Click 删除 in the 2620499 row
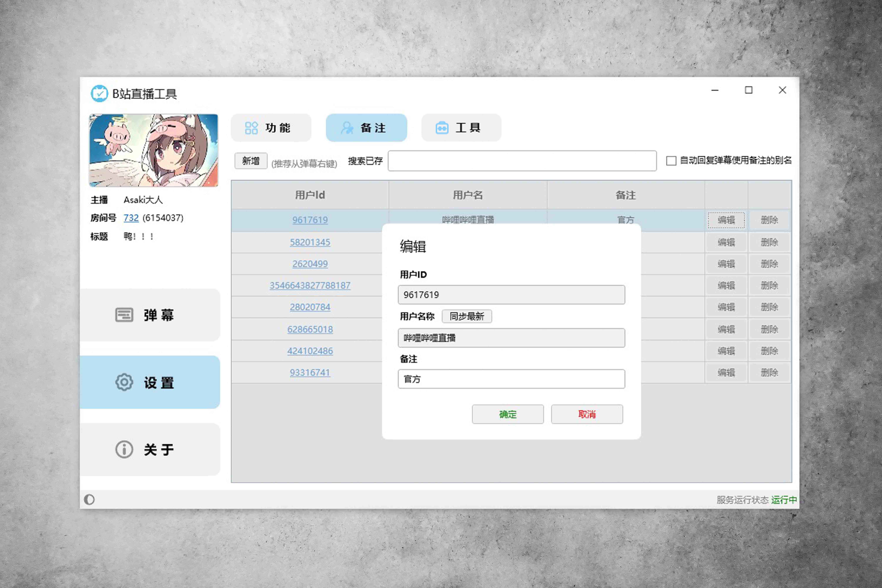Image resolution: width=882 pixels, height=588 pixels. click(x=770, y=264)
